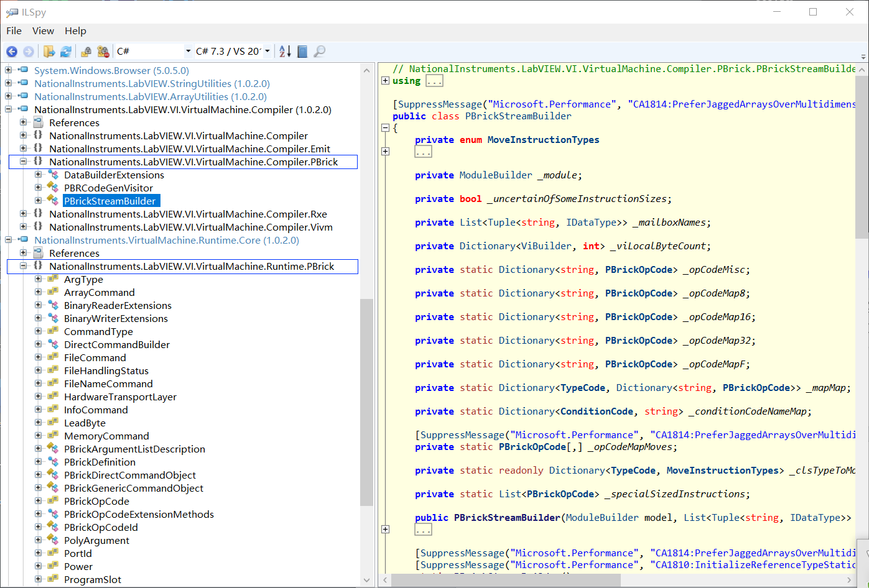
Task: Click the PBrickOpCodeId class icon
Action: tap(53, 526)
